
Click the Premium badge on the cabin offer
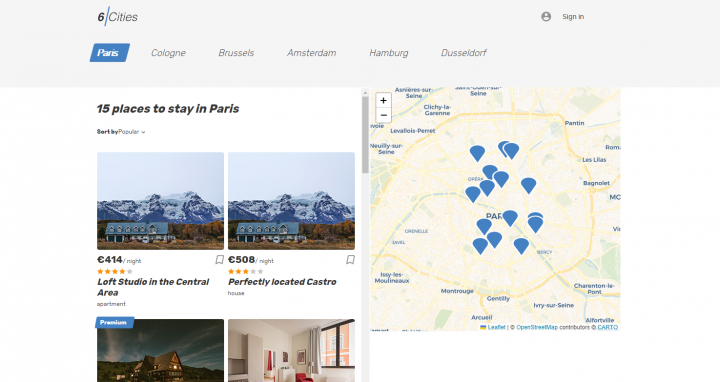pos(114,322)
